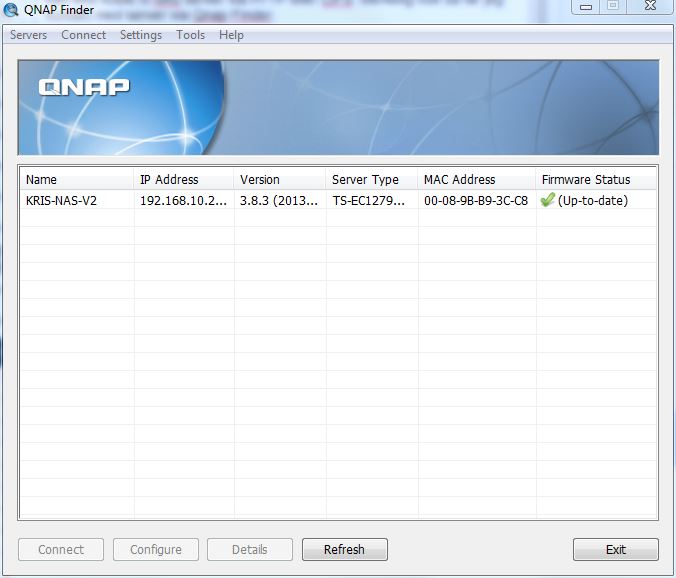Viewport: 676px width, 578px height.
Task: Sort by the Server Type column header
Action: (372, 179)
